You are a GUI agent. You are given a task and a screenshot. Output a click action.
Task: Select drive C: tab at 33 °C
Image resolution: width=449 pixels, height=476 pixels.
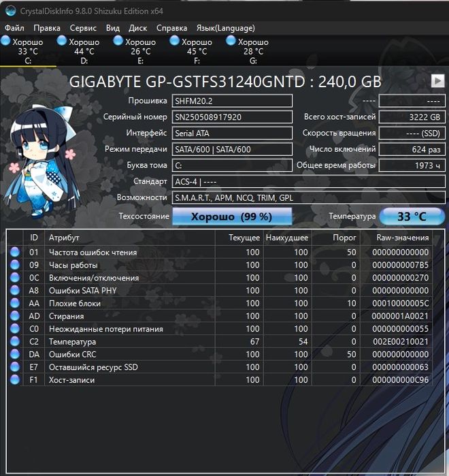[x=28, y=50]
